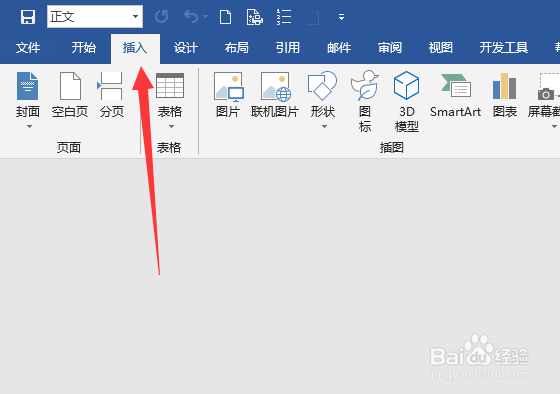Screen dimensions: 560x394
Task: Insert a 空白页 blank page
Action: 70,95
